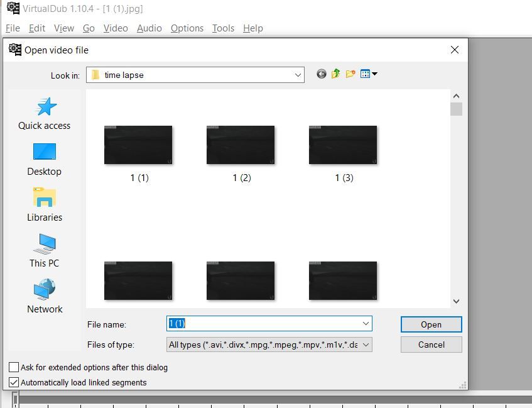The height and width of the screenshot is (408, 532).
Task: Open Libraries in the sidebar
Action: click(x=45, y=205)
